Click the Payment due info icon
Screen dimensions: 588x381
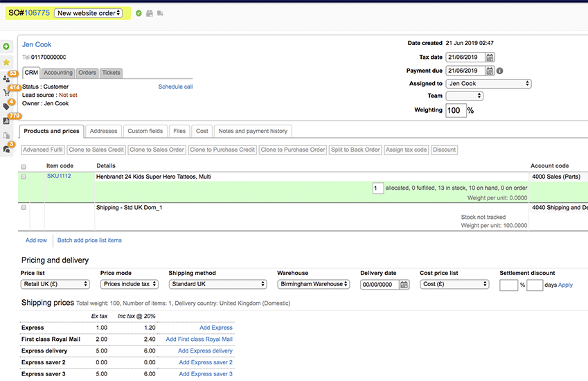tap(500, 71)
